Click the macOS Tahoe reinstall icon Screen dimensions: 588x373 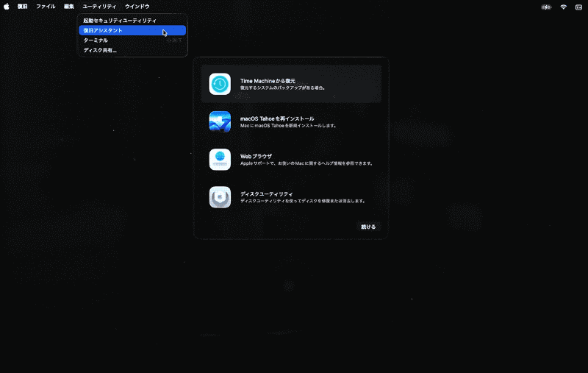click(x=220, y=121)
